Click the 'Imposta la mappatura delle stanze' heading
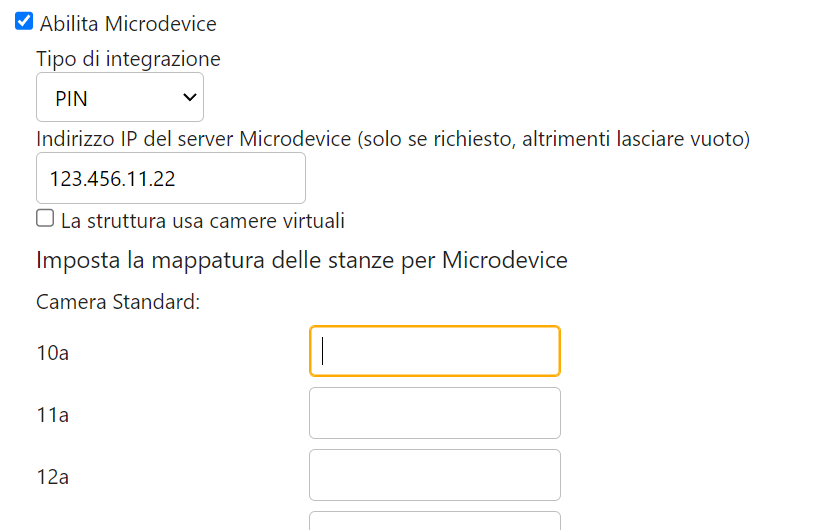 [x=302, y=261]
